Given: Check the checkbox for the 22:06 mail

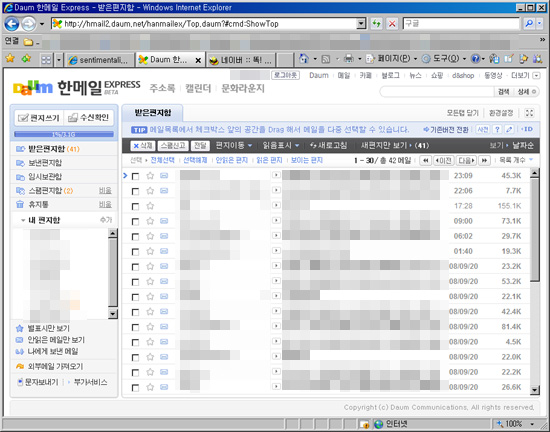Looking at the screenshot, I should pos(135,191).
